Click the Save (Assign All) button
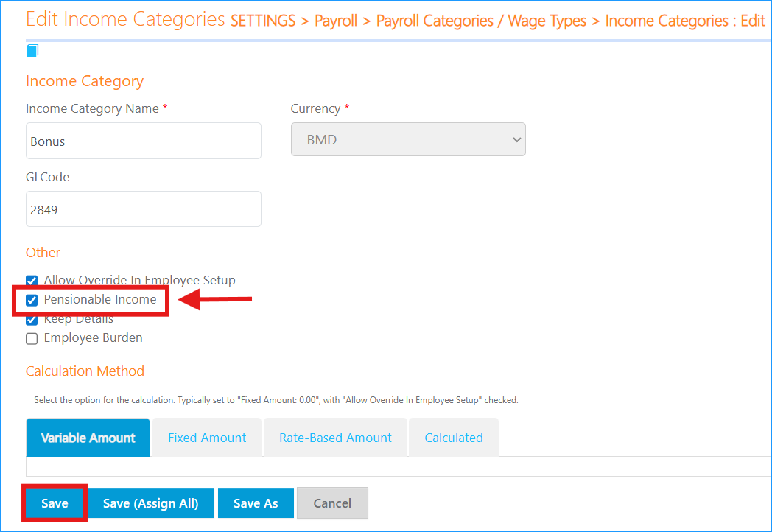Viewport: 772px width, 532px height. click(x=150, y=503)
